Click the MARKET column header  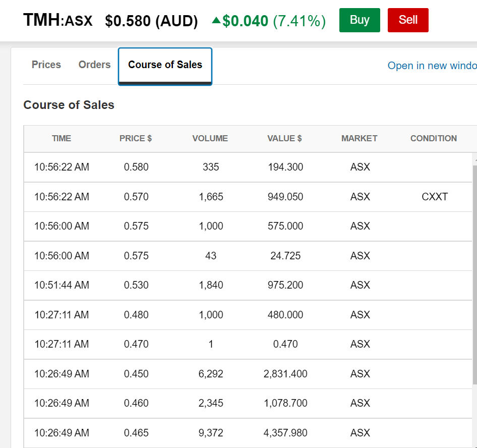360,138
